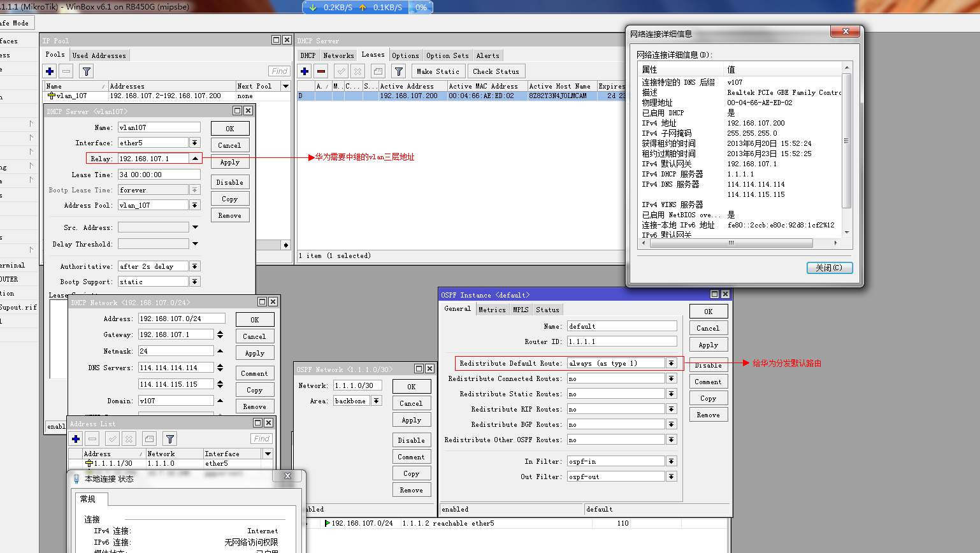
Task: Maximize the OSPF Instance window
Action: coord(714,294)
